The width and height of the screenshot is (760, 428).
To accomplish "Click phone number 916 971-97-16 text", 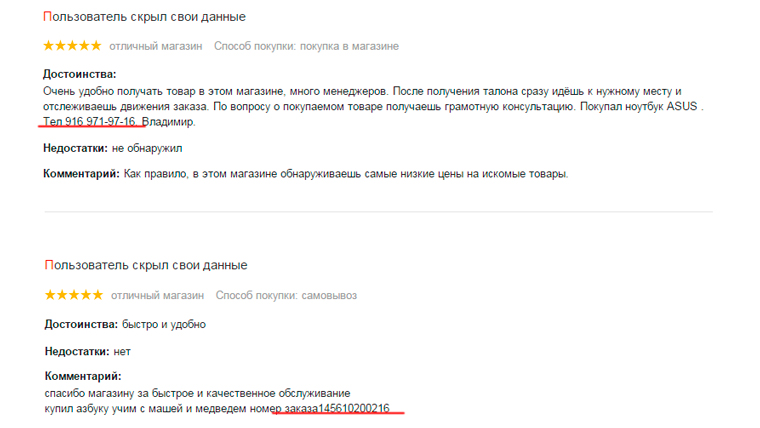I will 100,122.
